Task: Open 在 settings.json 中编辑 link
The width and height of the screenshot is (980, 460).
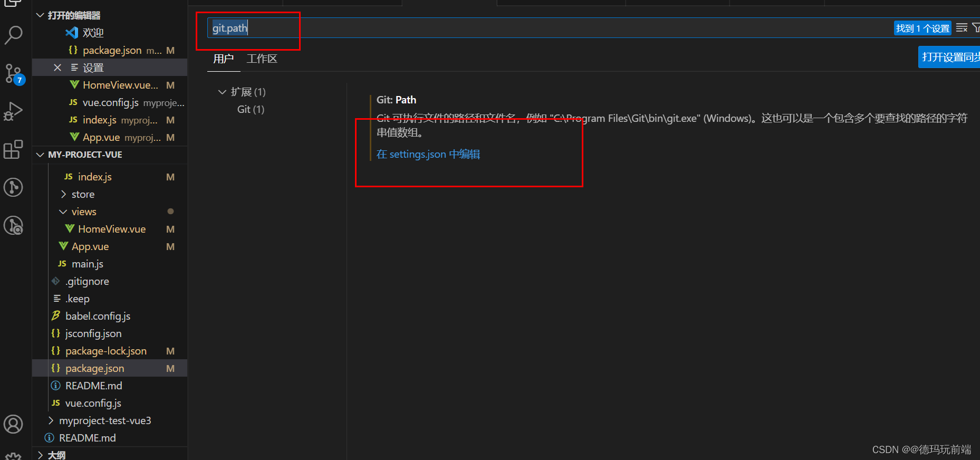Action: pos(428,154)
